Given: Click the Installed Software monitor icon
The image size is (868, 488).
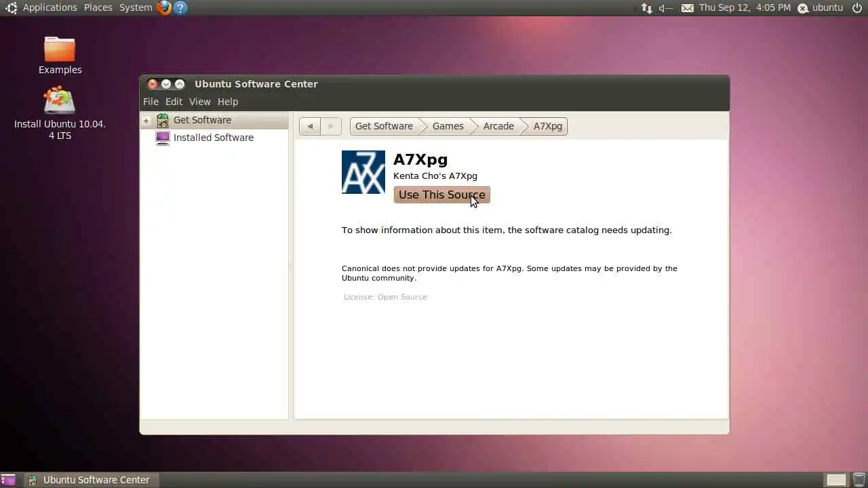Looking at the screenshot, I should (x=163, y=138).
